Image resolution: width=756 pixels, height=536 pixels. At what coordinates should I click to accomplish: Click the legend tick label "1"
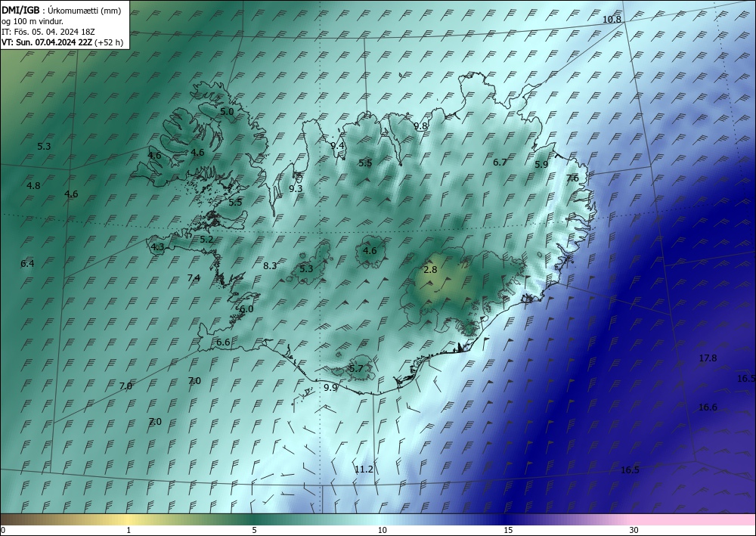(x=129, y=530)
